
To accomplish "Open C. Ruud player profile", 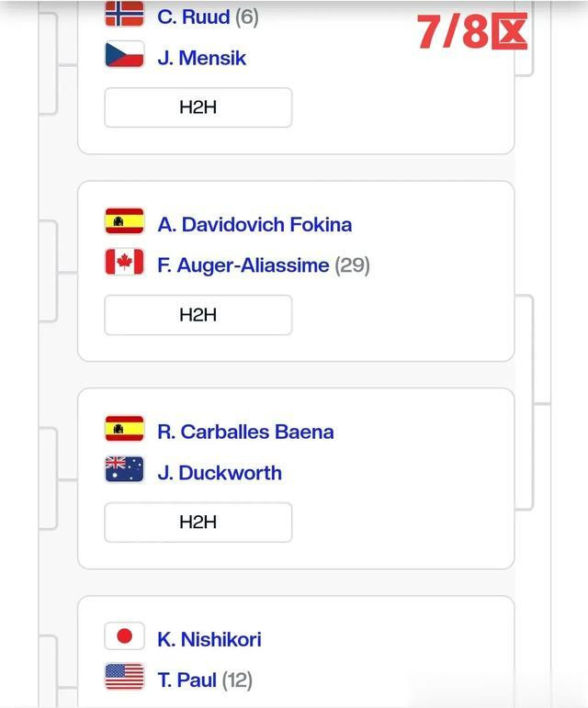I will 193,17.
